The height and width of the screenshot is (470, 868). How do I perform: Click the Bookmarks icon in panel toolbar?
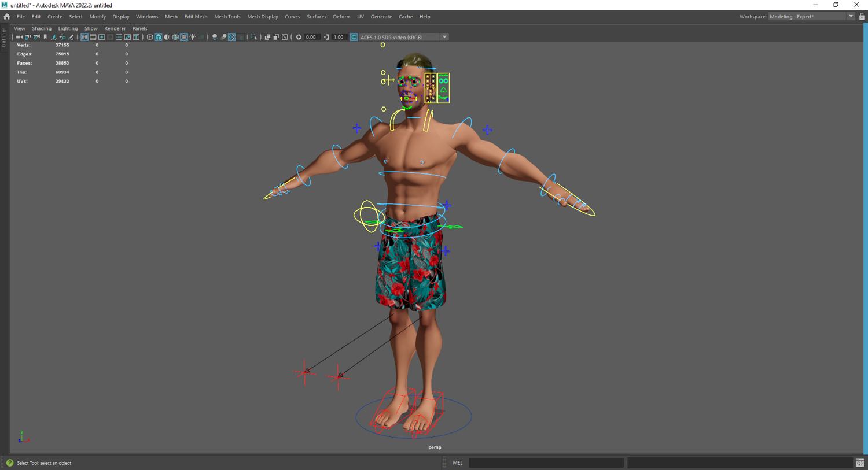pyautogui.click(x=45, y=37)
